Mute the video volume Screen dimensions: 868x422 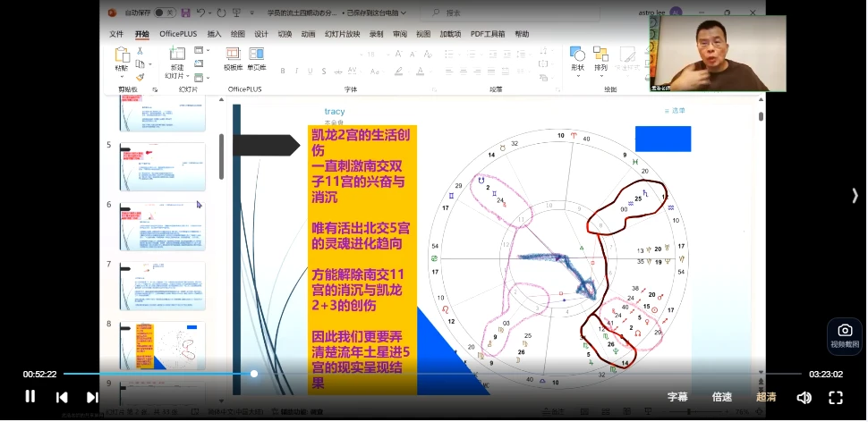(804, 397)
